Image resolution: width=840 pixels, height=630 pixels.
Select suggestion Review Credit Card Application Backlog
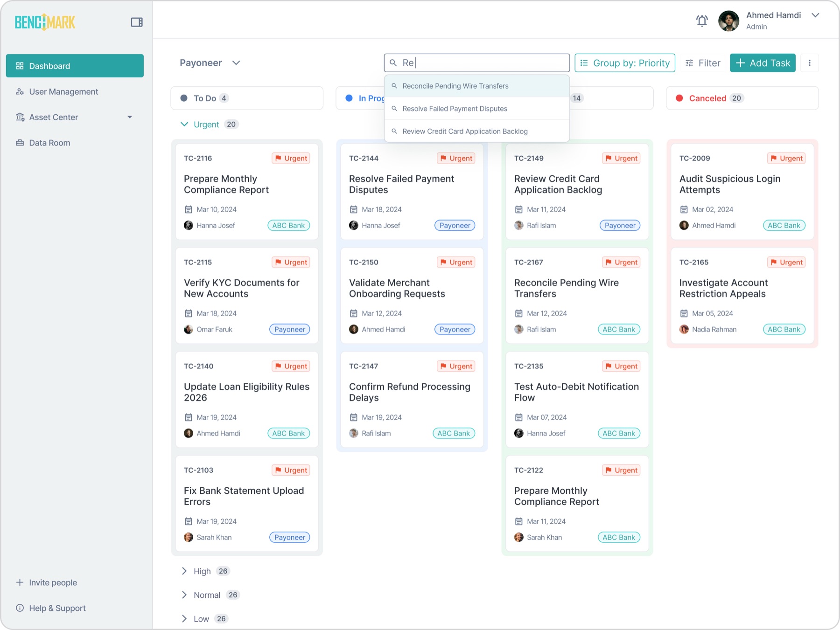(x=477, y=131)
